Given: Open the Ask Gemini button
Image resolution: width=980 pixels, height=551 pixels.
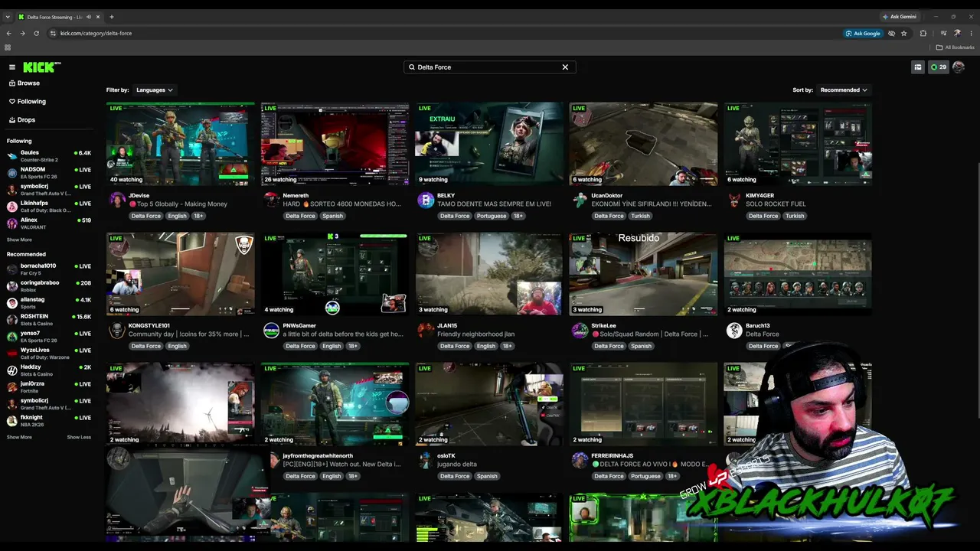Looking at the screenshot, I should click(x=899, y=17).
